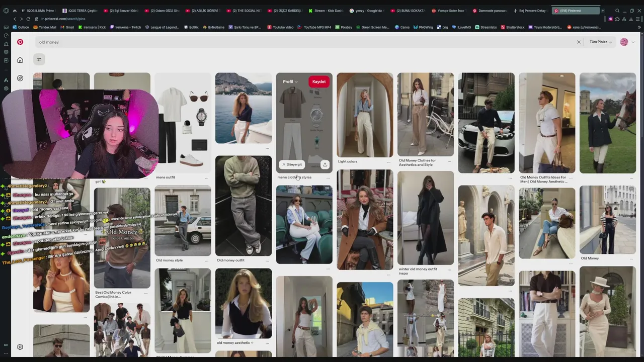Switch to IQOS TEREA Çeşitleri browser tab
The image size is (644, 362).
pos(79,11)
